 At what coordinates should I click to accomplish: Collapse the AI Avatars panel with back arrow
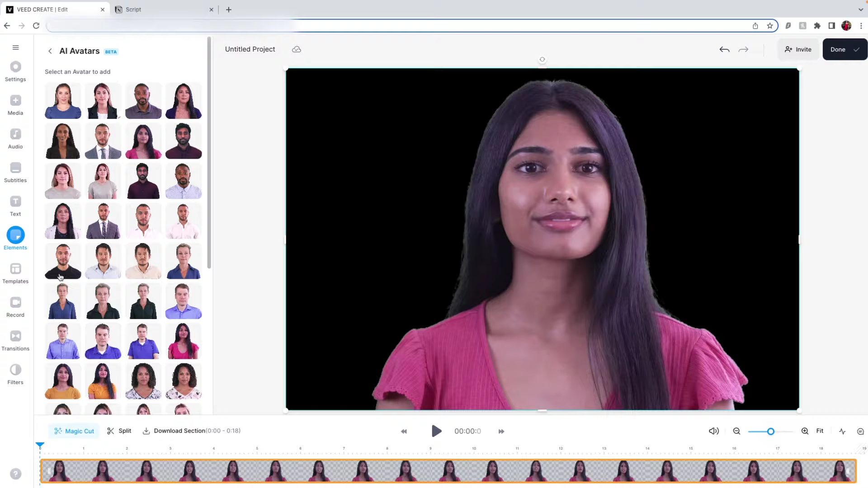pos(50,51)
